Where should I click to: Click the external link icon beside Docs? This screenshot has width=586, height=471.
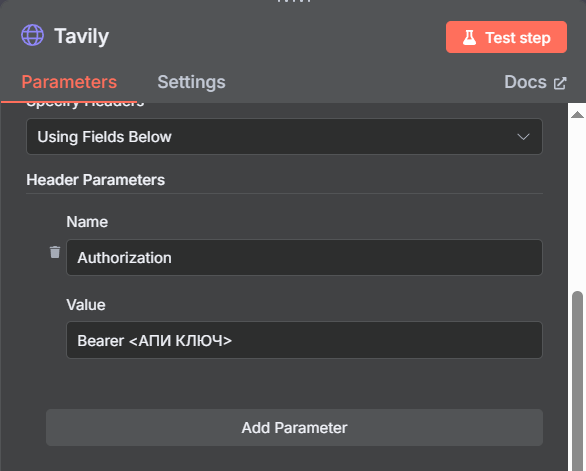(560, 83)
